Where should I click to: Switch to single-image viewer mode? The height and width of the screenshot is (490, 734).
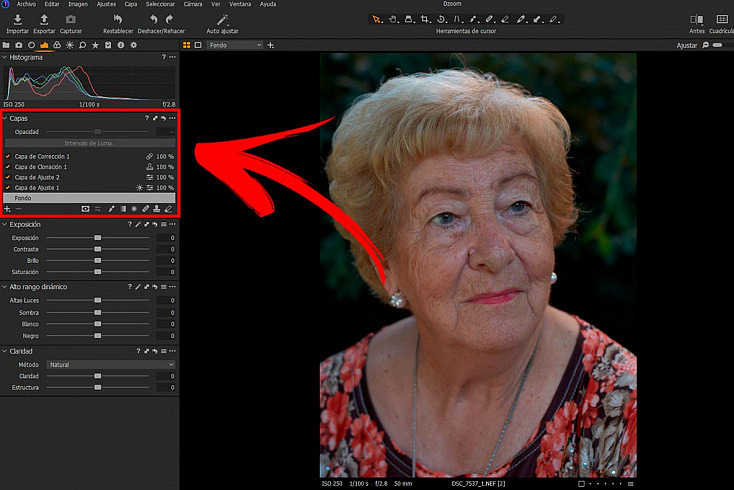click(x=198, y=45)
